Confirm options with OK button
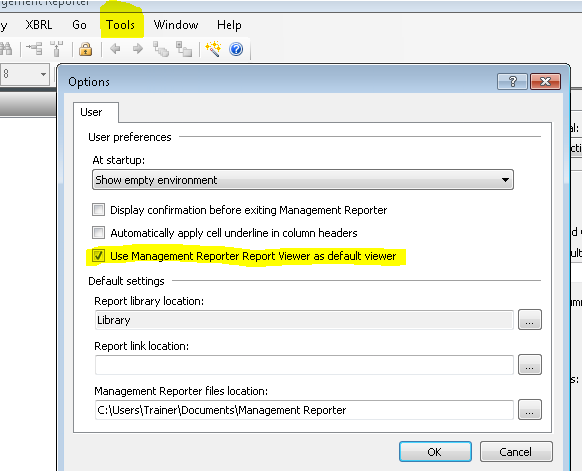The width and height of the screenshot is (582, 471). [x=435, y=452]
